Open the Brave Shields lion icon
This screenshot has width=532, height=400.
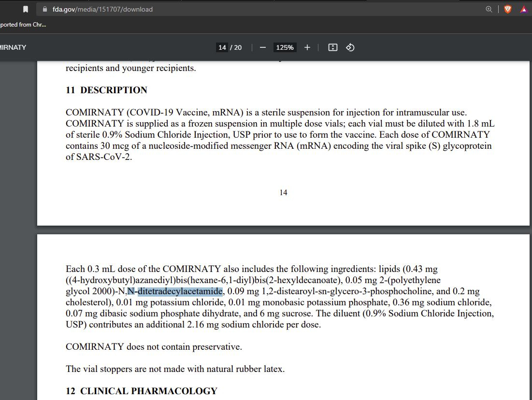(508, 9)
